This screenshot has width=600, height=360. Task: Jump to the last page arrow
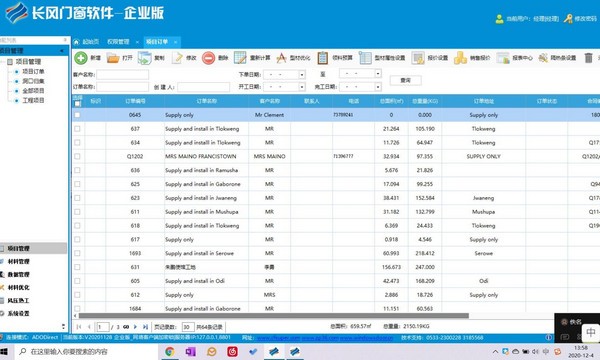(x=145, y=327)
